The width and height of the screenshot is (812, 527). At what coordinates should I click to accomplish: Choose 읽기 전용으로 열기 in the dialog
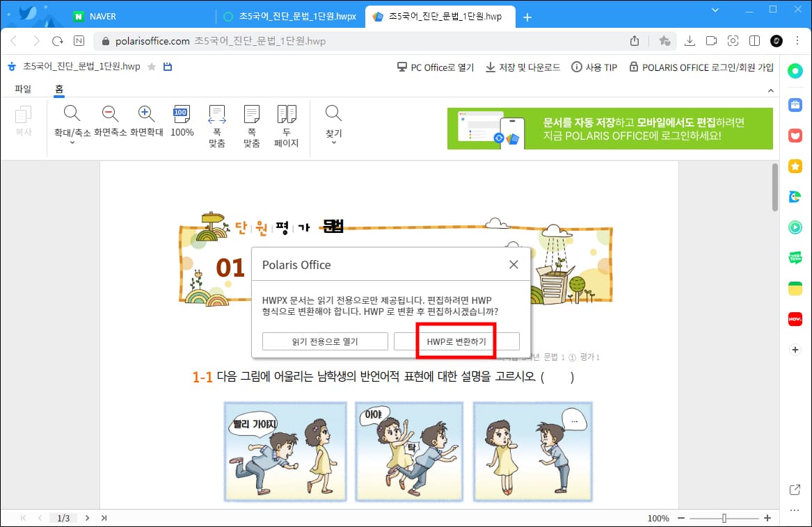pos(325,341)
